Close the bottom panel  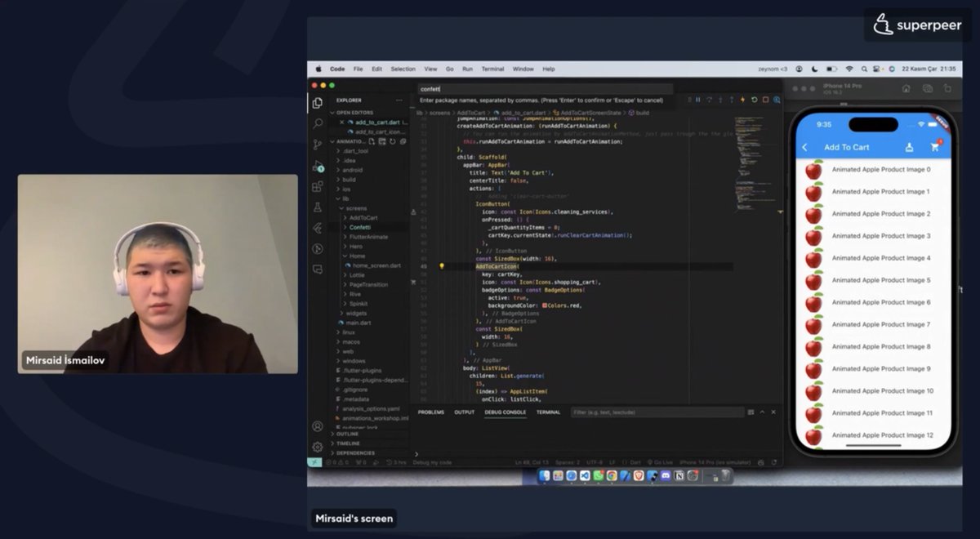pos(773,412)
